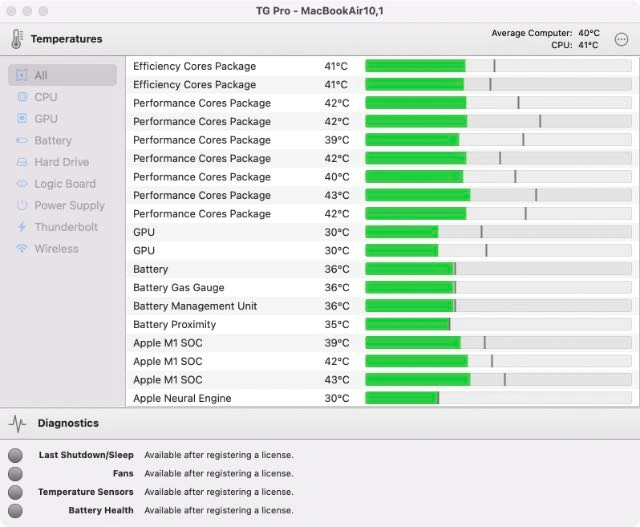
Task: Click the Apple Neural Engine temperature bar
Action: 498,398
